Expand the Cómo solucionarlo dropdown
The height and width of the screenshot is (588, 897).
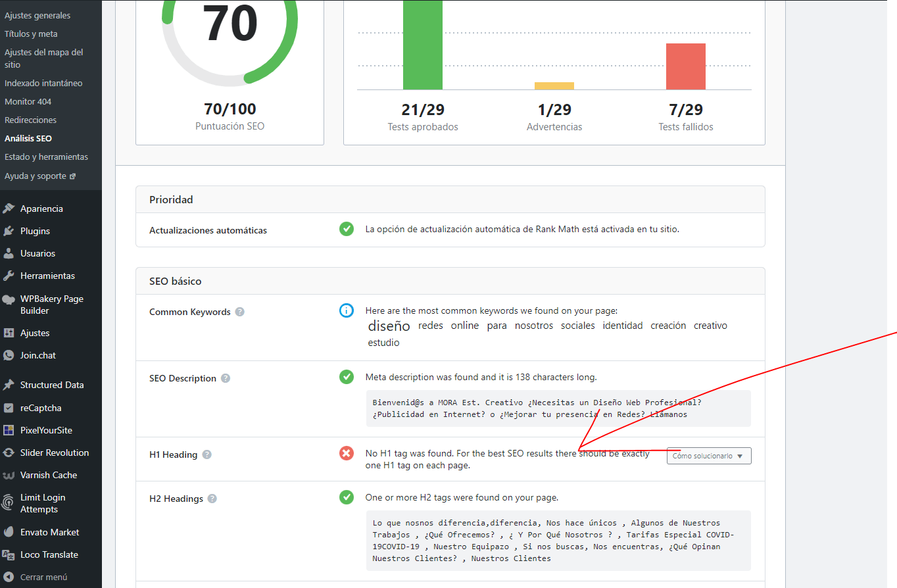click(x=709, y=456)
